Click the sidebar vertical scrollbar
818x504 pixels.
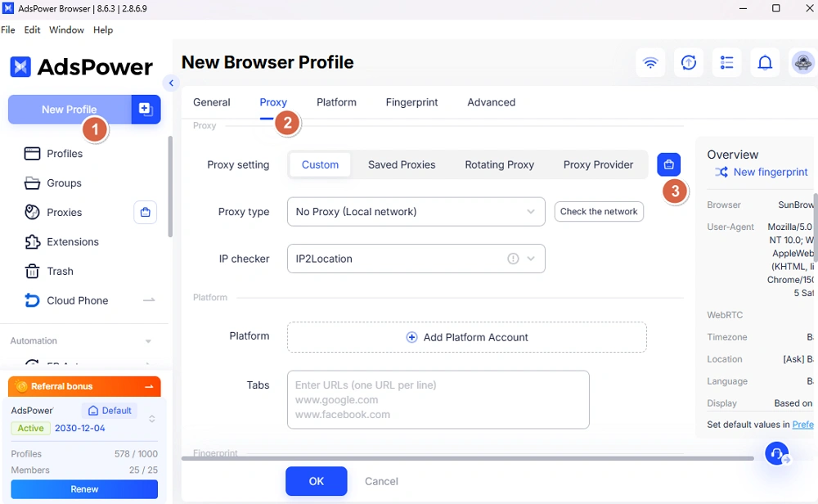(170, 187)
